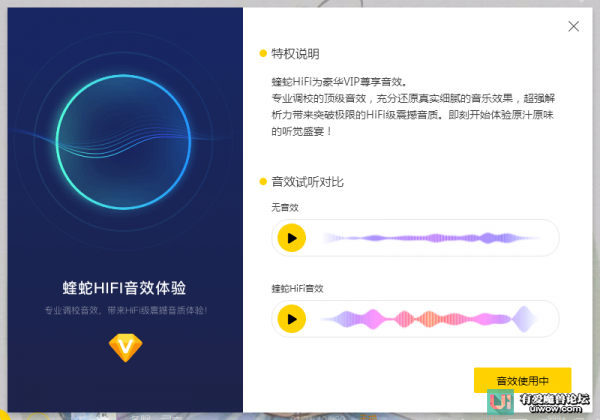600x420 pixels.
Task: Click the 无音效 label above first player
Action: (x=285, y=208)
